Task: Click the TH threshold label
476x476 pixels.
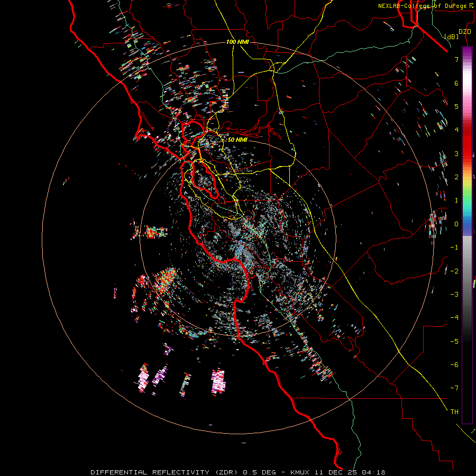Action: coord(454,412)
